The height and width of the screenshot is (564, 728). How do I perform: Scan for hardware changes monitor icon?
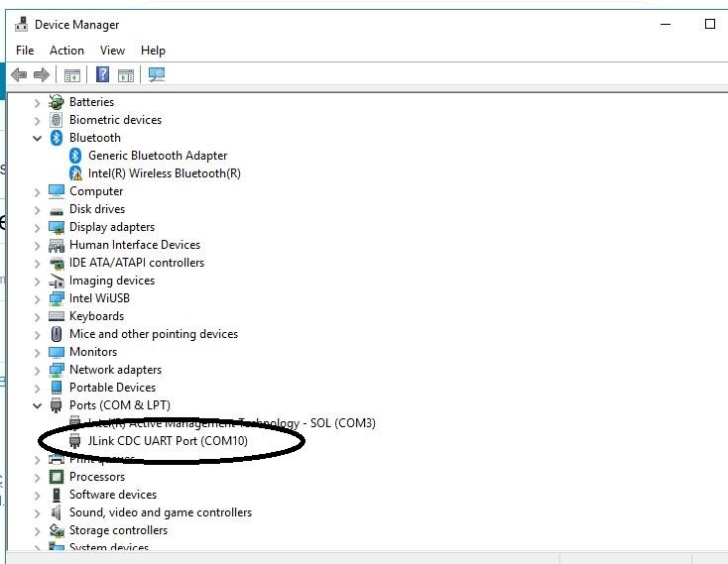tap(157, 74)
